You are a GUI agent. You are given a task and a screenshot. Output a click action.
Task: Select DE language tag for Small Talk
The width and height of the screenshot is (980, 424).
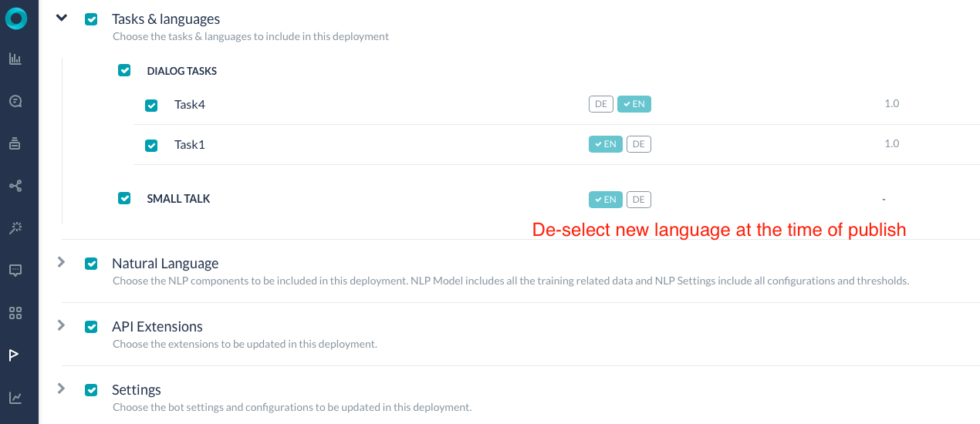point(639,200)
